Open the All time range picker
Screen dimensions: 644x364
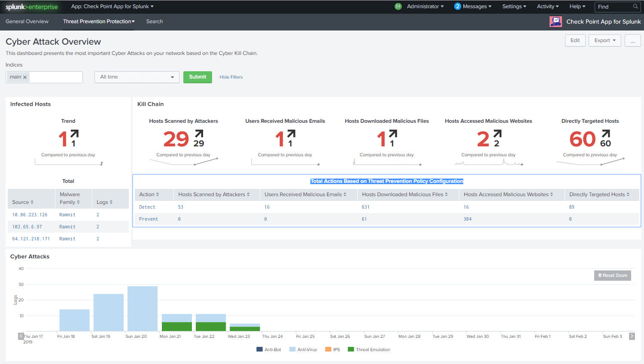click(x=137, y=77)
